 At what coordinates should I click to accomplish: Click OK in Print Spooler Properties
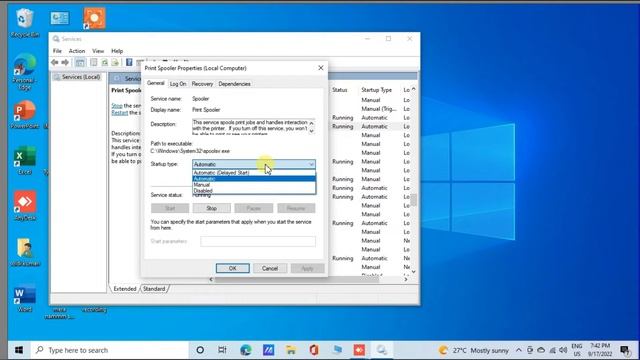pyautogui.click(x=233, y=268)
